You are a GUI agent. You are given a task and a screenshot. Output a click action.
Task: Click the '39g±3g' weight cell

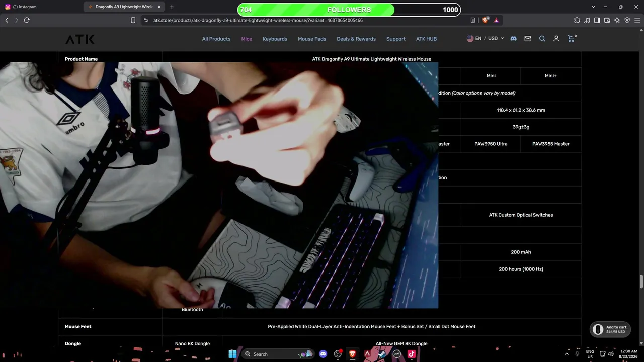[x=521, y=127]
